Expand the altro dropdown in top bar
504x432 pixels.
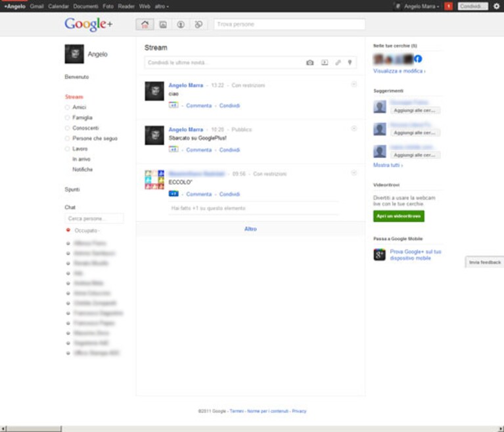pyautogui.click(x=162, y=6)
